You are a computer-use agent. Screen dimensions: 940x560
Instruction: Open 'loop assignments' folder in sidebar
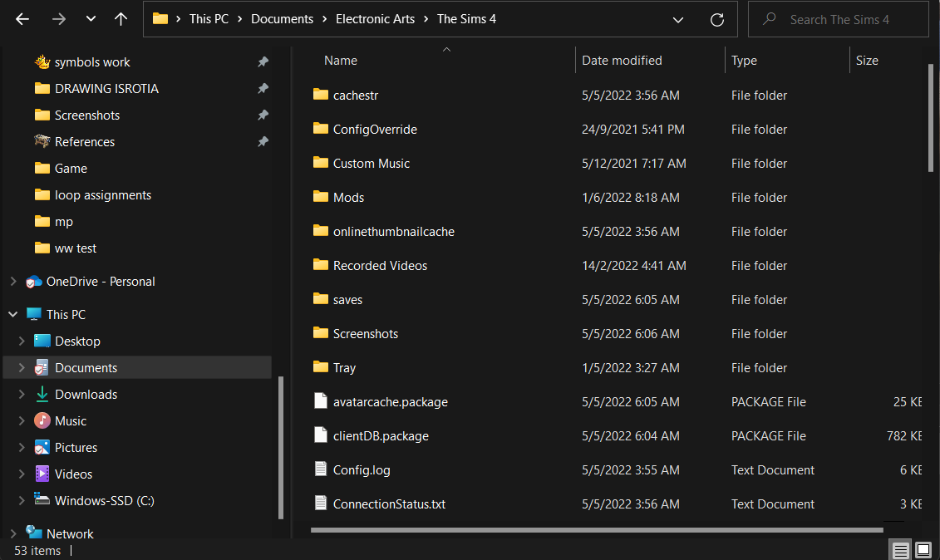click(x=103, y=195)
